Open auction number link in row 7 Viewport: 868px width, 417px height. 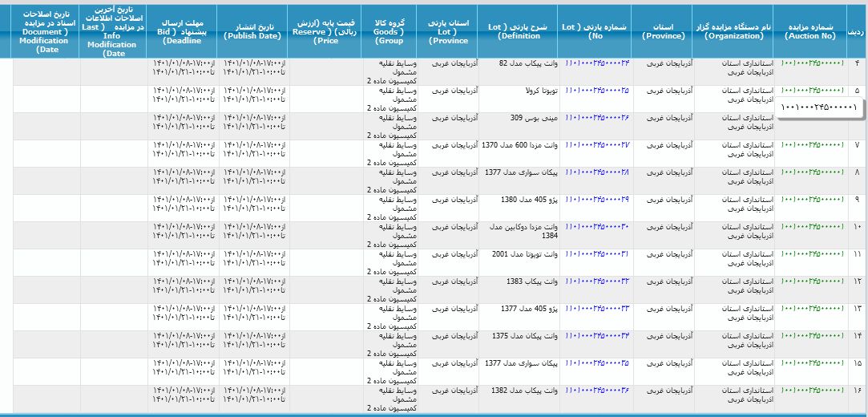(812, 145)
